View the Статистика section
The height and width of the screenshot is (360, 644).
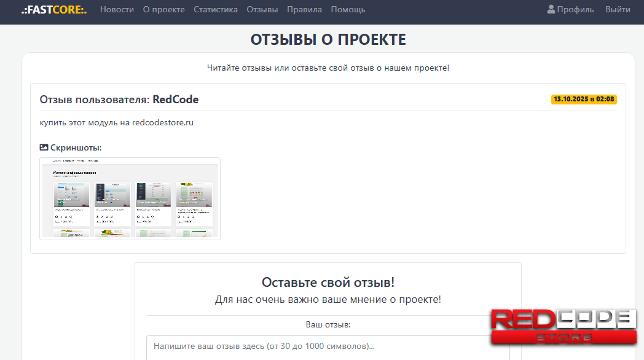[x=216, y=9]
